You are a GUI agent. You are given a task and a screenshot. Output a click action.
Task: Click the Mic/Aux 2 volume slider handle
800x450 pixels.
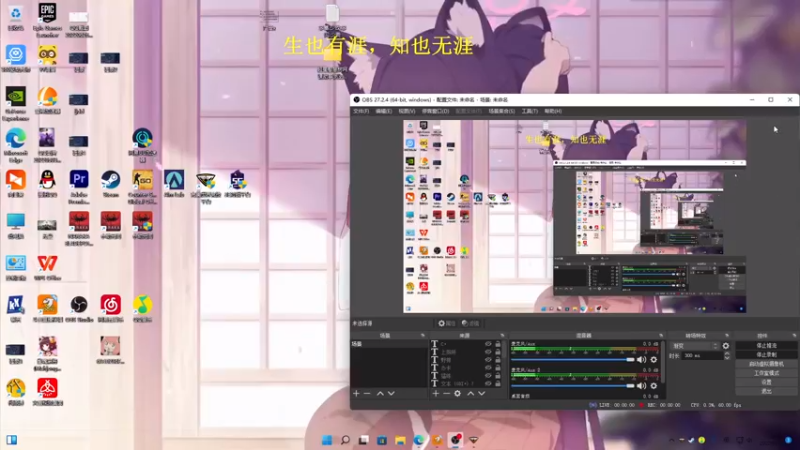pos(631,386)
